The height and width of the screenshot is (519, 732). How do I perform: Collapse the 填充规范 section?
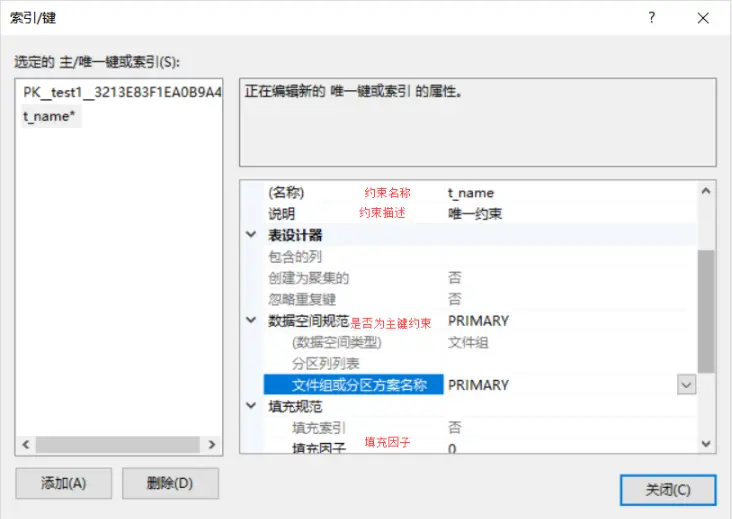[x=251, y=406]
